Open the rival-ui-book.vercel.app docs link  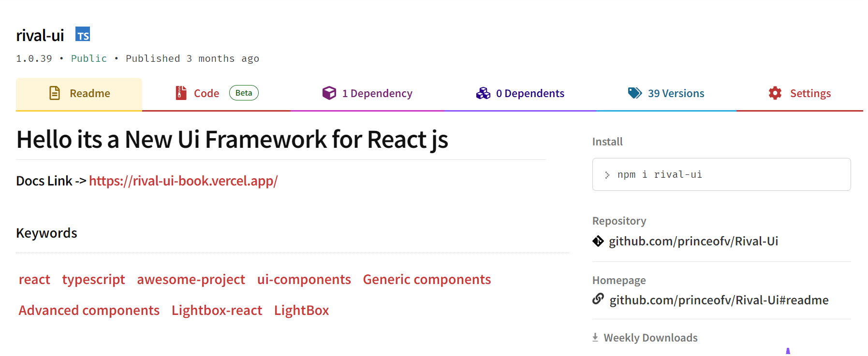pyautogui.click(x=183, y=181)
